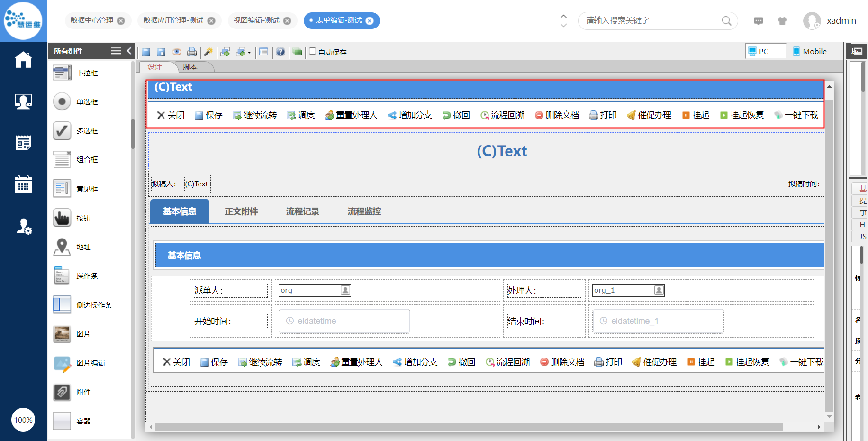Open the messages chat bubble icon
This screenshot has height=441, width=868.
(x=759, y=21)
